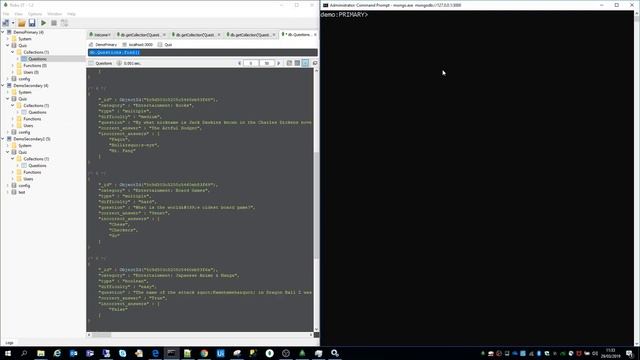Run the query with green Execute button

pyautogui.click(x=43, y=23)
